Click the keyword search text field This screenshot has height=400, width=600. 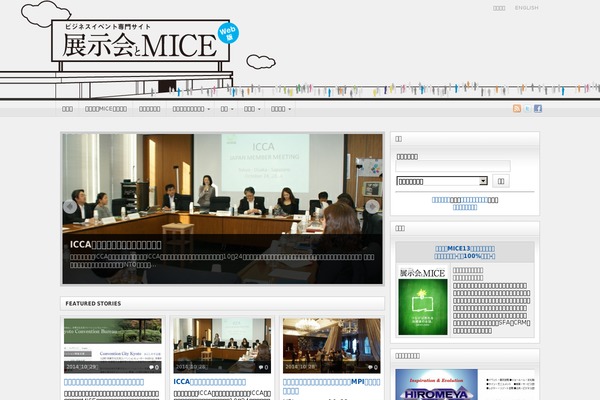point(453,166)
